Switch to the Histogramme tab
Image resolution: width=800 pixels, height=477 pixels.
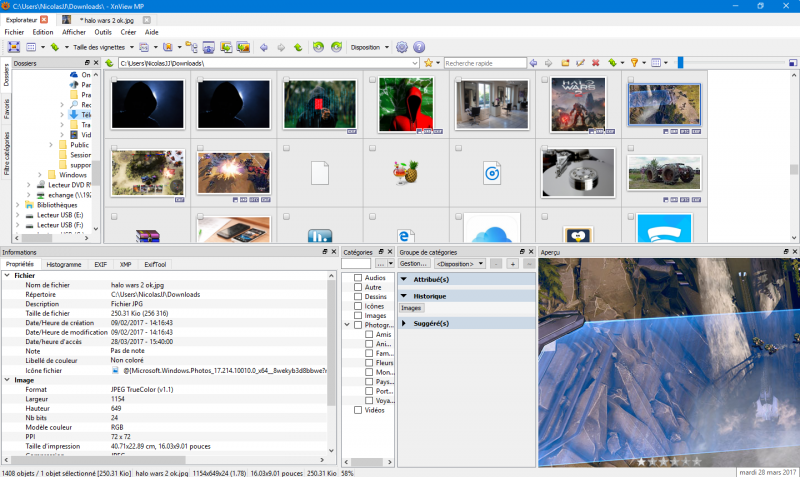pos(64,264)
